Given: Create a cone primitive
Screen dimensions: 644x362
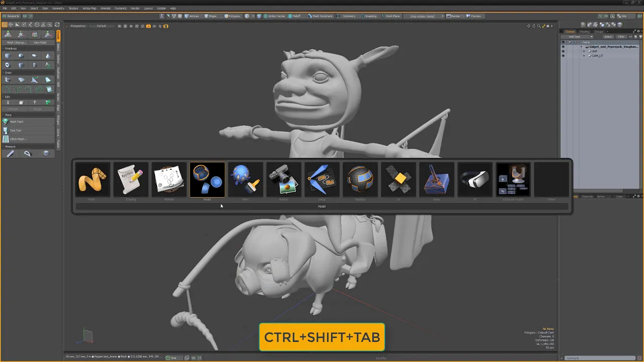Looking at the screenshot, I should (48, 56).
